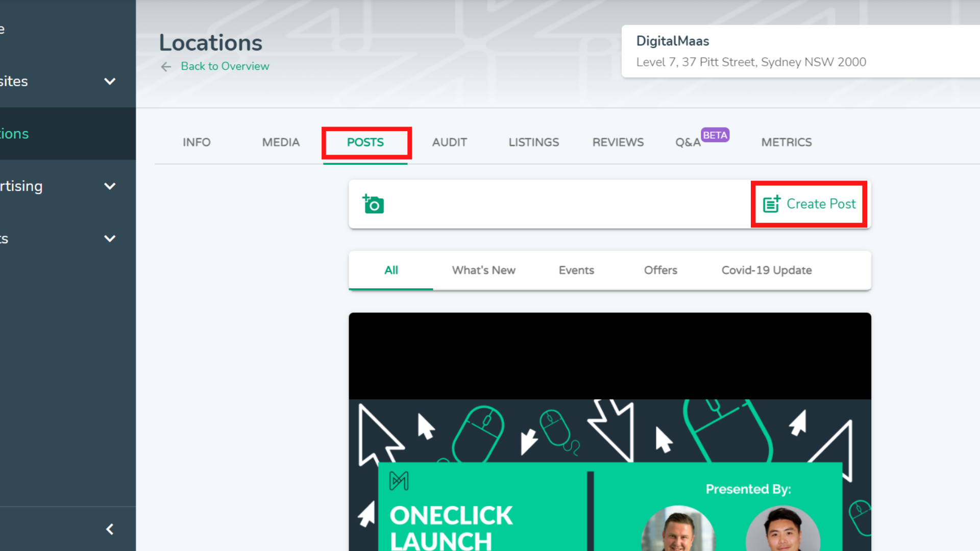Select the REVIEWS tab

pos(618,142)
